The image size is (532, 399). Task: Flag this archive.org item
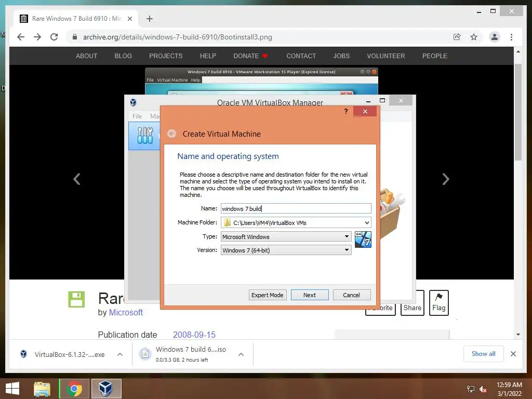pyautogui.click(x=438, y=303)
